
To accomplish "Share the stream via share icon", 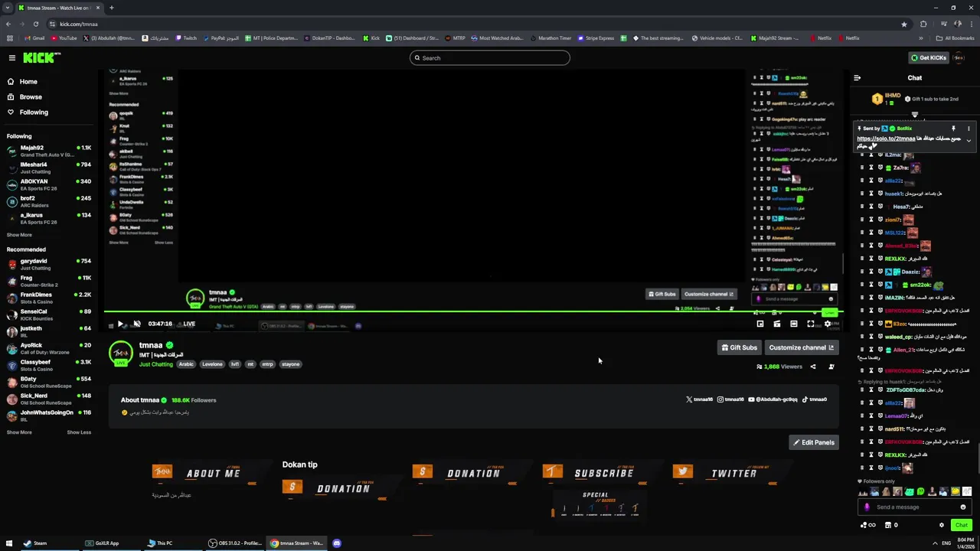I will pos(813,367).
